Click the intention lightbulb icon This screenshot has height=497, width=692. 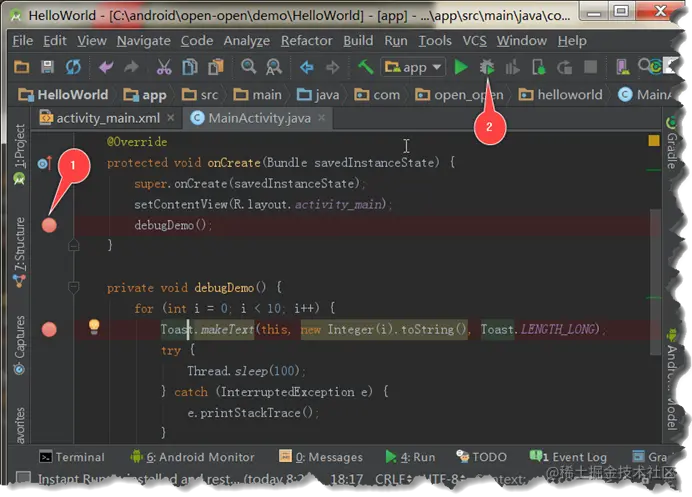pyautogui.click(x=94, y=327)
